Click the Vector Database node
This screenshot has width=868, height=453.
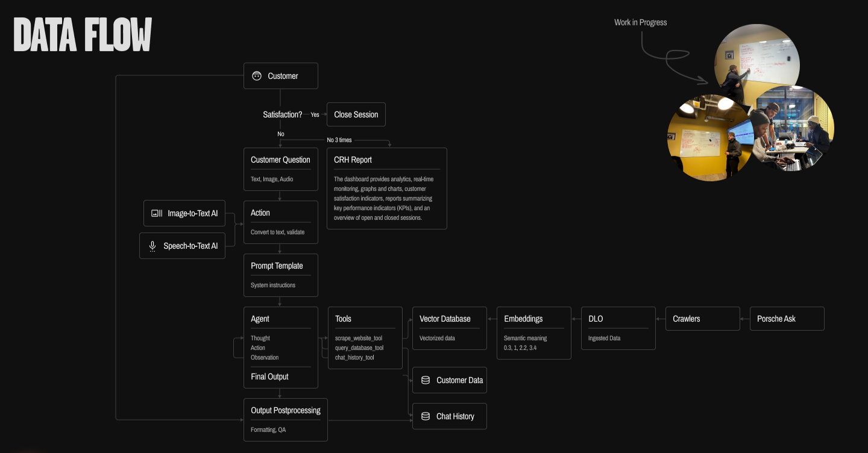449,328
